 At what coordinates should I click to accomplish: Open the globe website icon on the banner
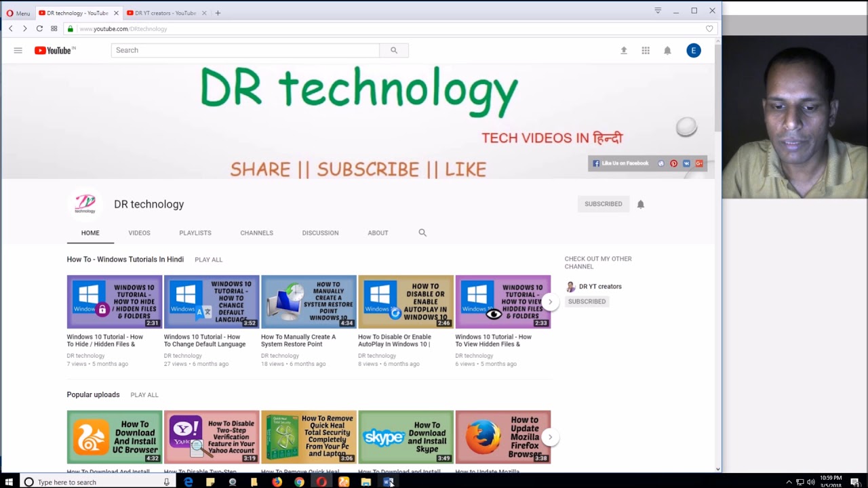click(661, 163)
